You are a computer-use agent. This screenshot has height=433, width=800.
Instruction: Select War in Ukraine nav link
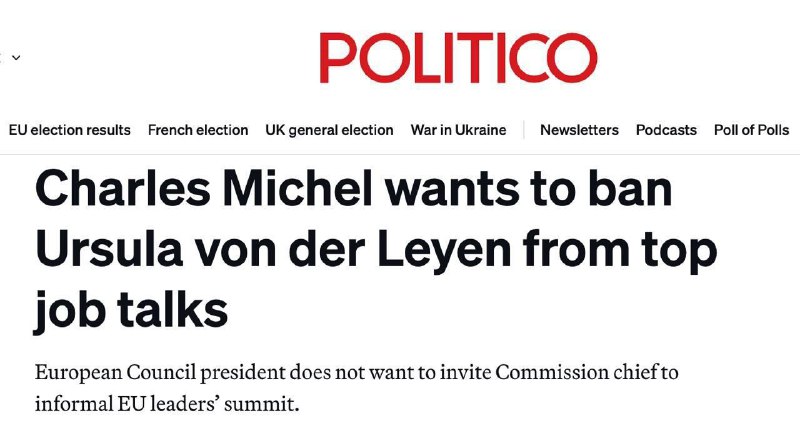458,130
